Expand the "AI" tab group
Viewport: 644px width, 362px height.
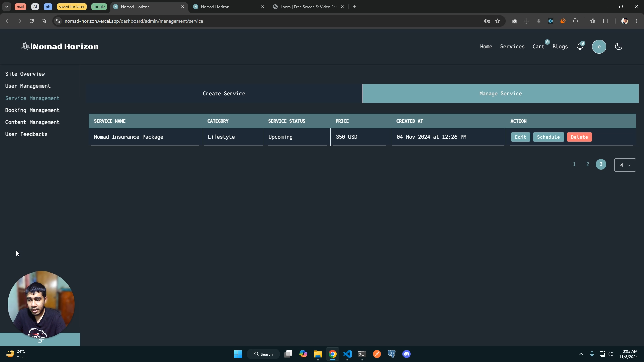point(35,7)
